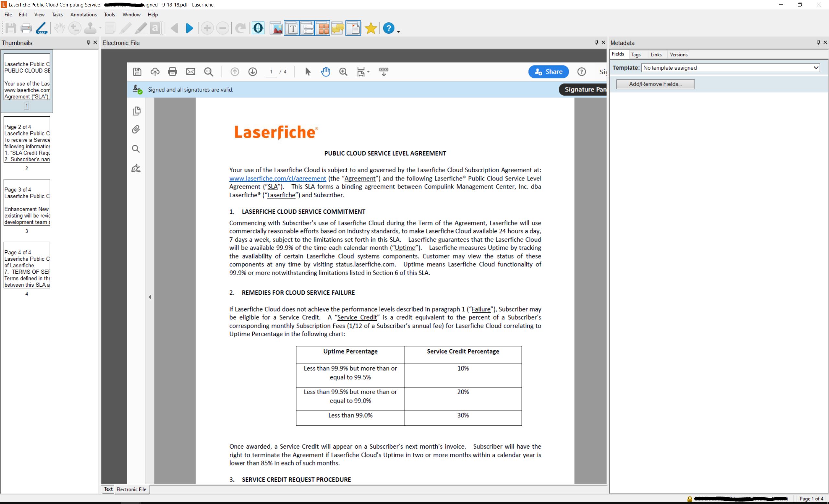Email the PDF with envelope icon
The width and height of the screenshot is (829, 504).
(190, 72)
